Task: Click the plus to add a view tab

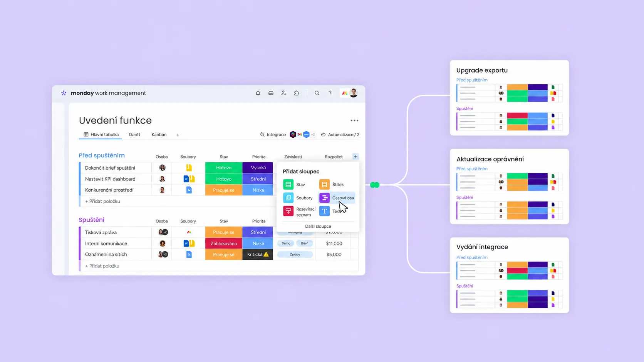Action: (178, 135)
